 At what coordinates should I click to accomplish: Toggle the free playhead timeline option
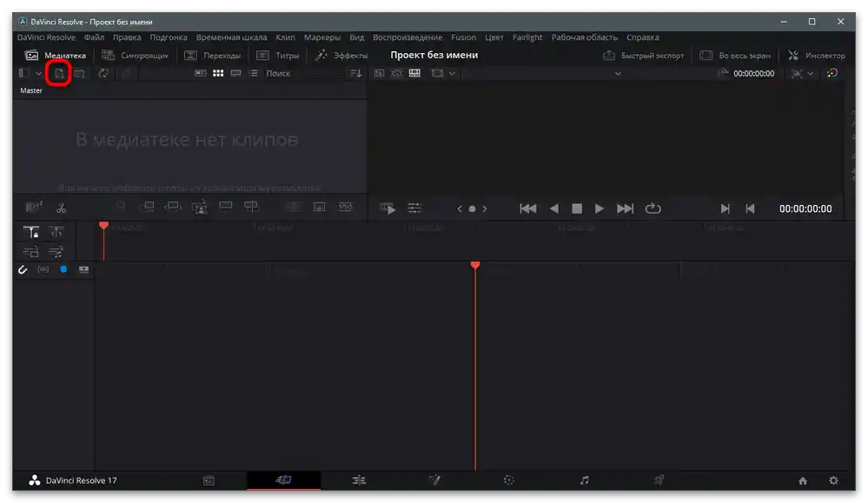[x=56, y=233]
